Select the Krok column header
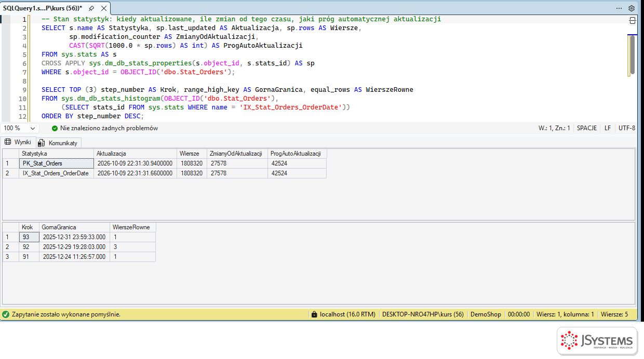Viewport: 644px width, 359px height. coord(29,227)
